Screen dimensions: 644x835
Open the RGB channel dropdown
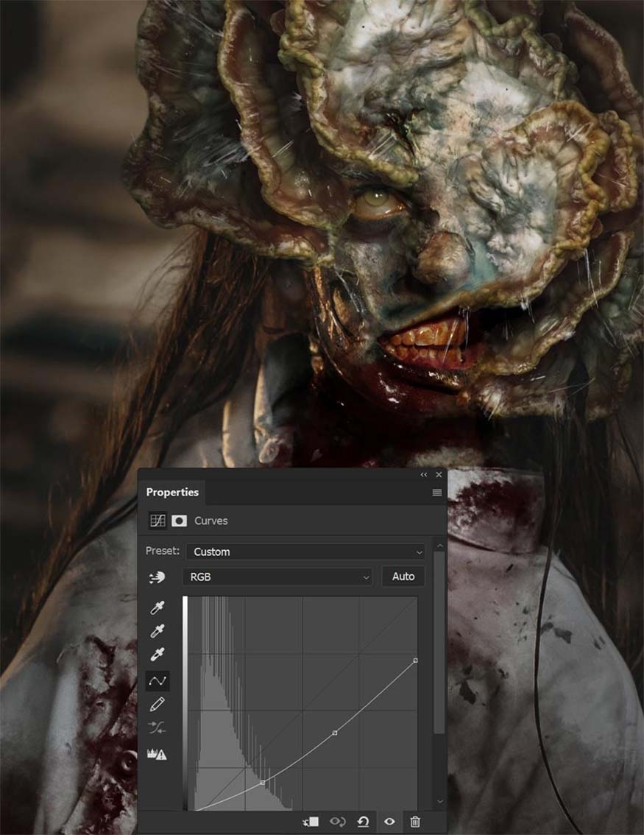[277, 577]
